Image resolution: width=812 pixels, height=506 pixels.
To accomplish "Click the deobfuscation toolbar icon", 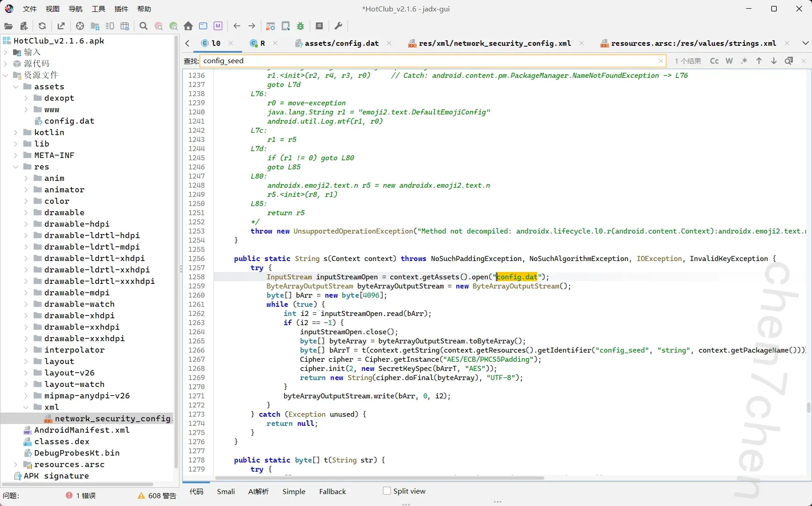I will point(271,26).
